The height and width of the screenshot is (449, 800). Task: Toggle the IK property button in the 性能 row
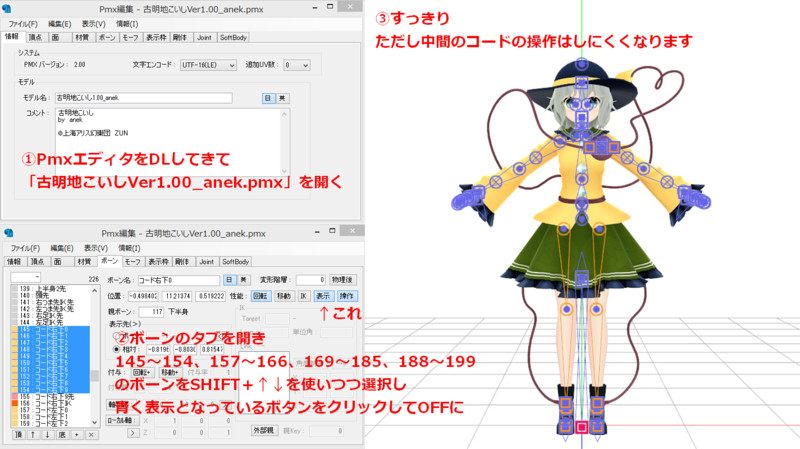[304, 296]
